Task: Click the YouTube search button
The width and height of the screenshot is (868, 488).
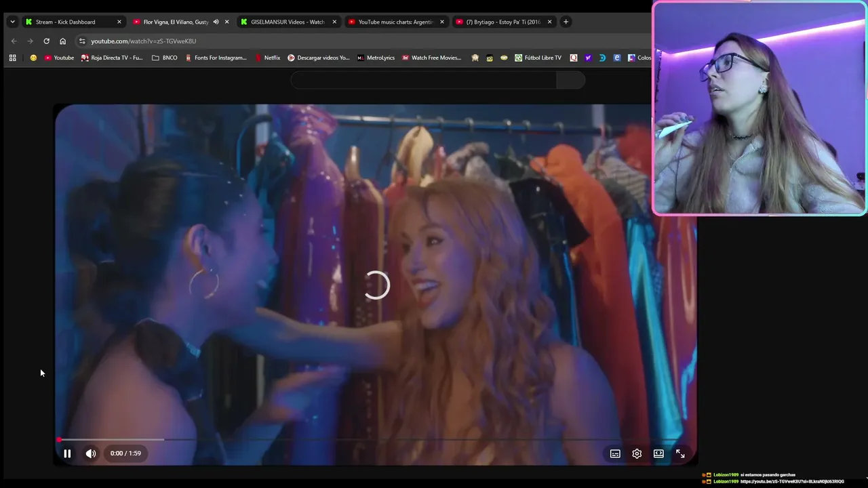Action: coord(570,80)
